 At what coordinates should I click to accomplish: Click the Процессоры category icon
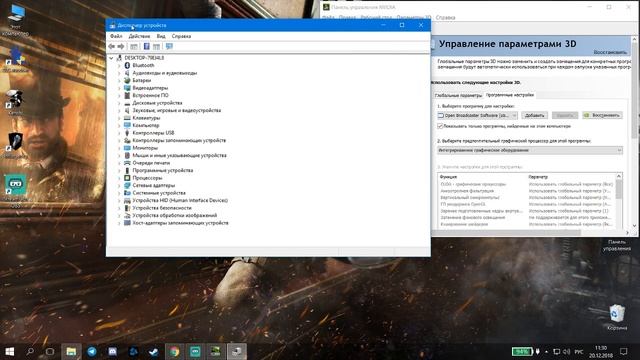(x=127, y=178)
